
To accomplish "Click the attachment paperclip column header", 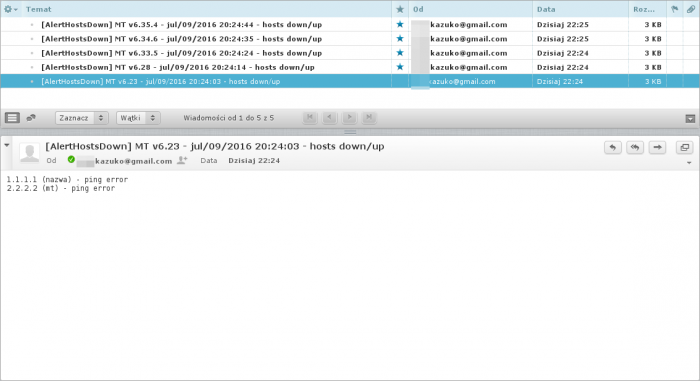I will click(691, 9).
